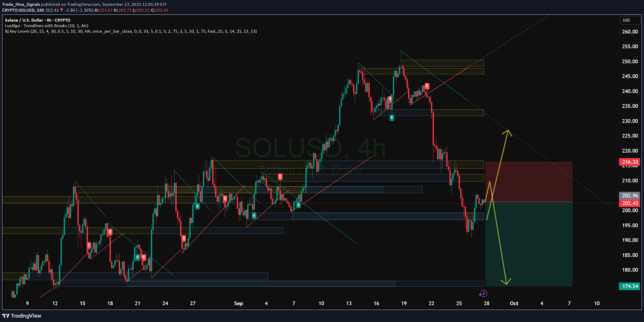
Task: Click the 260.00 price axis label
Action: click(x=630, y=32)
